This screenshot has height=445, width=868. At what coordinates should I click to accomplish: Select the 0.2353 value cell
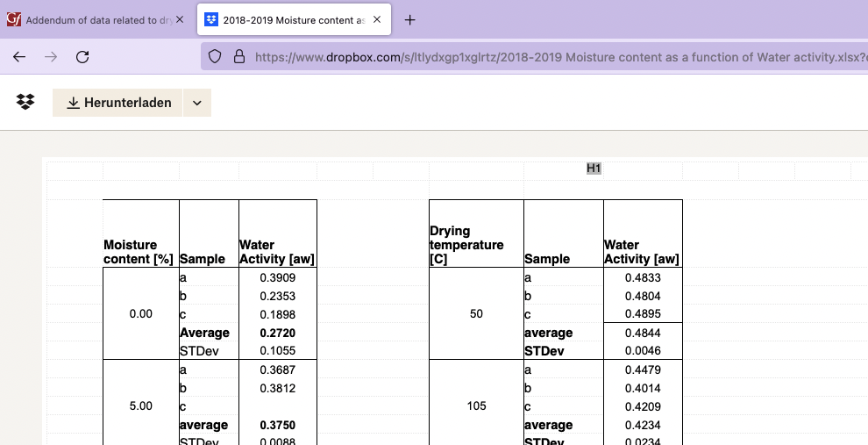coord(278,296)
